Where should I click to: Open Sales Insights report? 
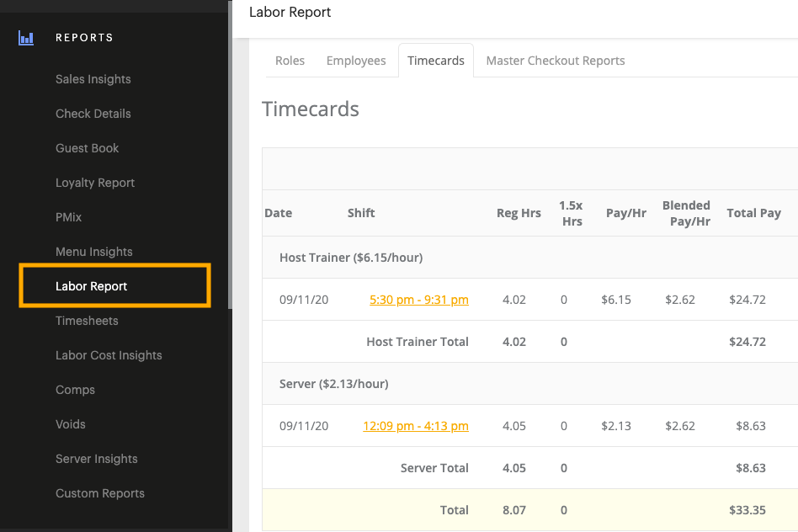[x=93, y=79]
